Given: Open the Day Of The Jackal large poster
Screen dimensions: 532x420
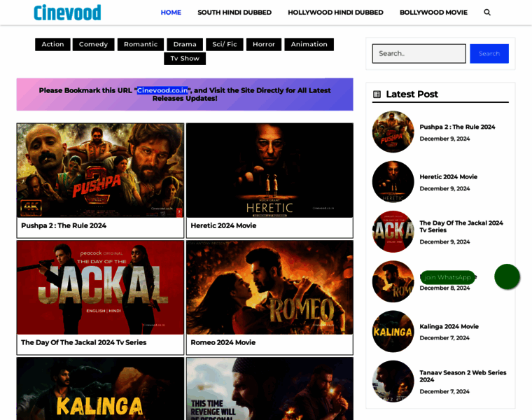Looking at the screenshot, I should 100,288.
